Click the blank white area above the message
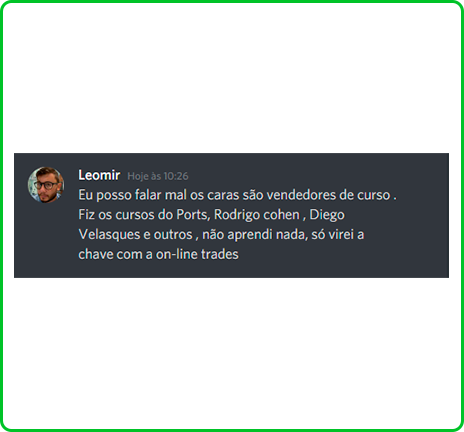The height and width of the screenshot is (432, 464). click(232, 78)
